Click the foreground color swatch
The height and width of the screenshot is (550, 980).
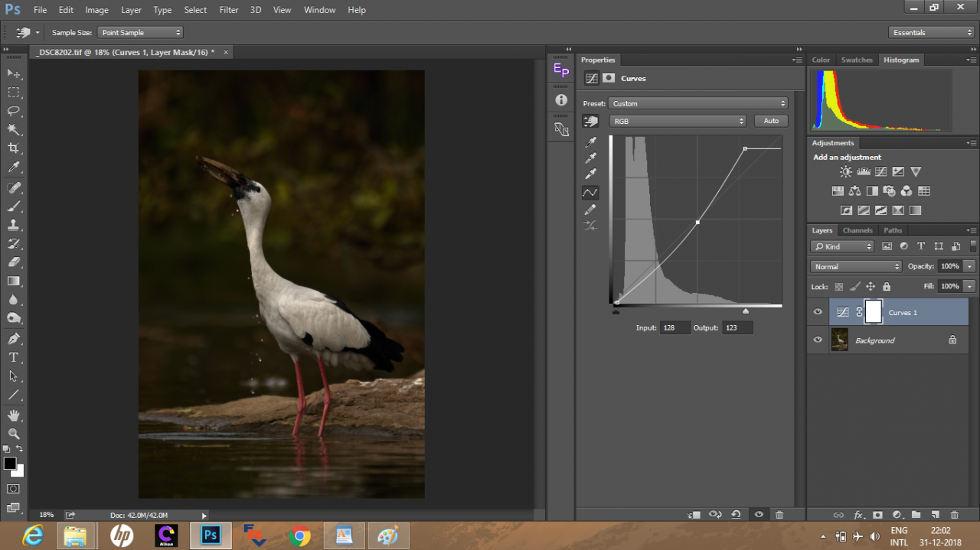10,464
